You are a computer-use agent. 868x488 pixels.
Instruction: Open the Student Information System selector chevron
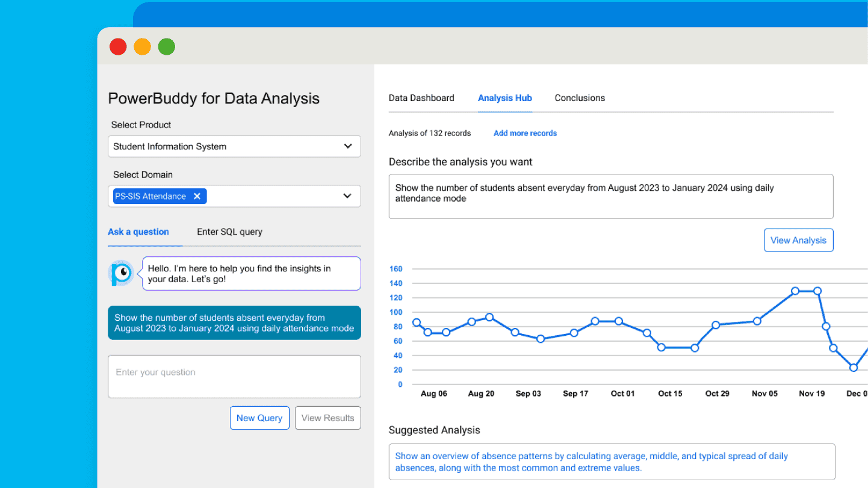point(348,146)
